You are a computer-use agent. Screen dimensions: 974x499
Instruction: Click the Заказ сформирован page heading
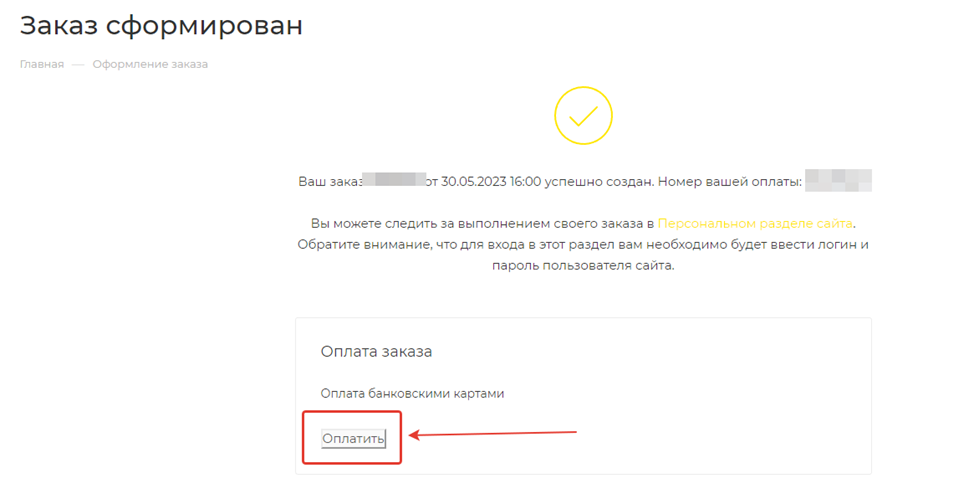pos(161,26)
